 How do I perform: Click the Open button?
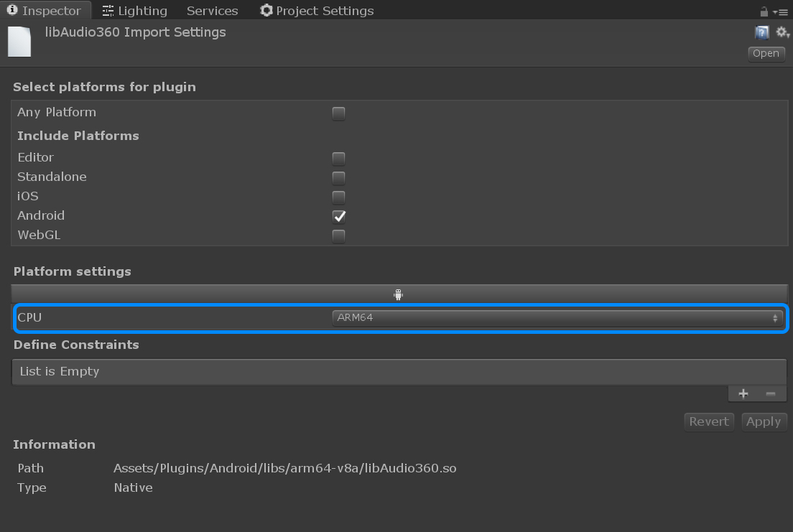[x=766, y=53]
